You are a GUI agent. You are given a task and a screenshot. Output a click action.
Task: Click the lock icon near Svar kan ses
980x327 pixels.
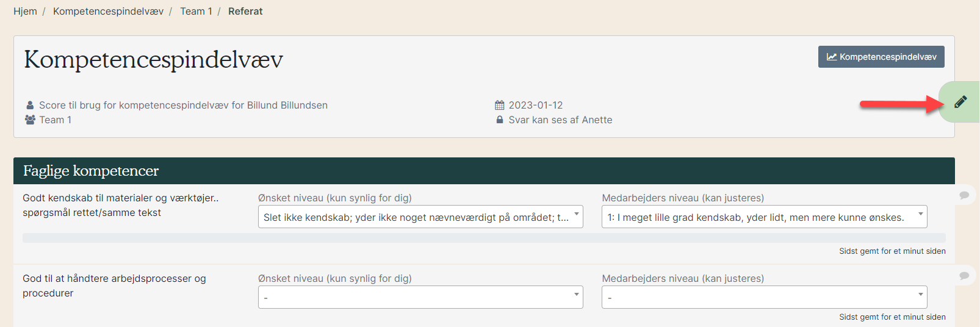tap(500, 120)
